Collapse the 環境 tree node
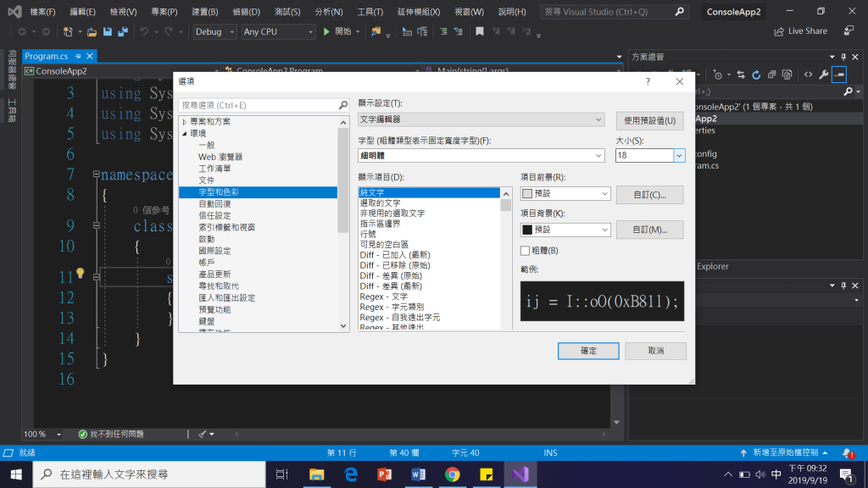868x488 pixels. coord(184,133)
